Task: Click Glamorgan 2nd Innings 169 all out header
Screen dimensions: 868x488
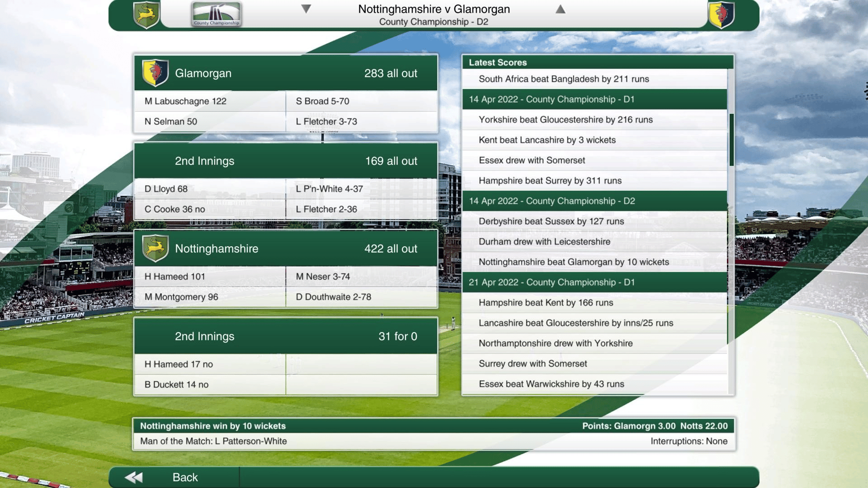Action: (x=286, y=161)
